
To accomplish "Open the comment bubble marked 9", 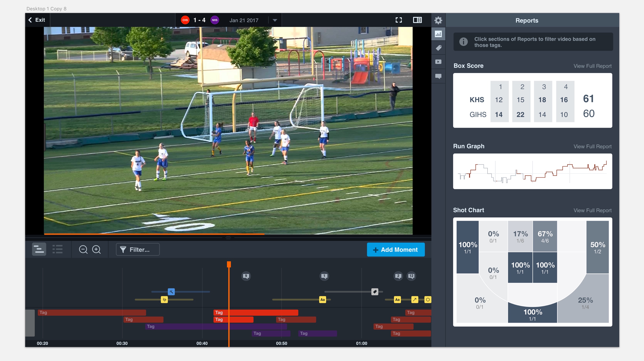I will coord(246,276).
